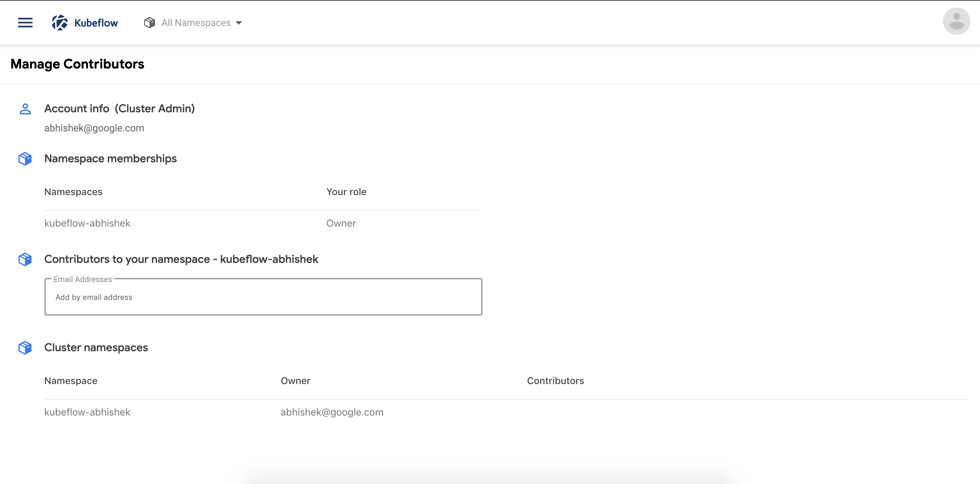Click the Contributors section cube icon
Viewport: 980px width, 484px height.
tap(25, 259)
